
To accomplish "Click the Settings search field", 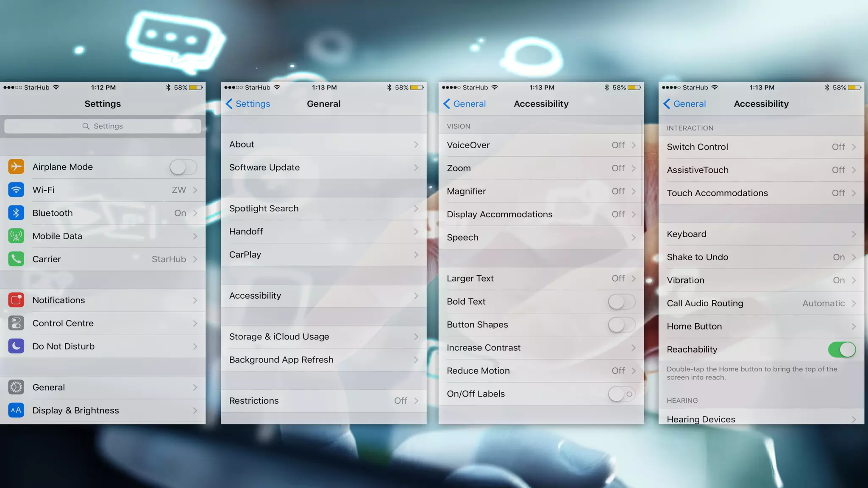I will tap(103, 126).
